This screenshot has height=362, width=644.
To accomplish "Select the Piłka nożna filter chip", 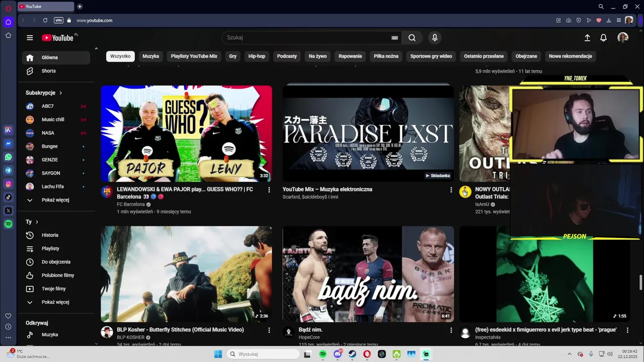I will coord(386,56).
